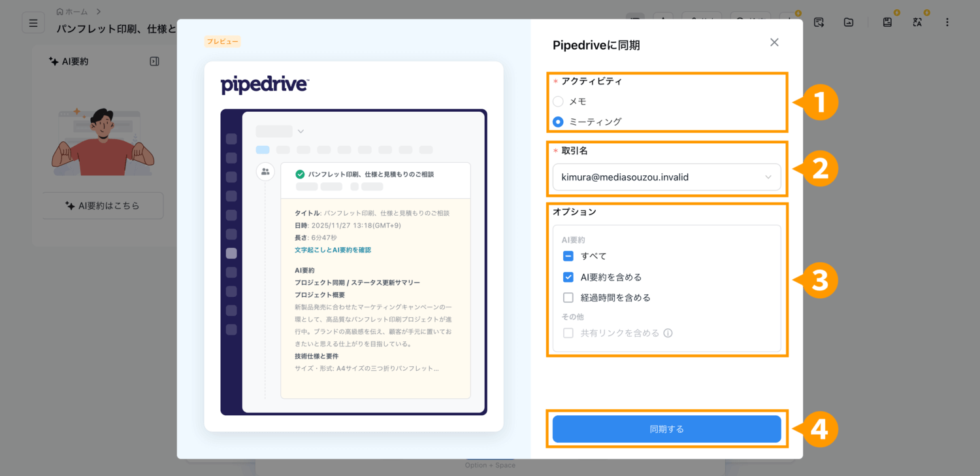
Task: Click the notebook save icon in top toolbar
Action: coord(887,22)
